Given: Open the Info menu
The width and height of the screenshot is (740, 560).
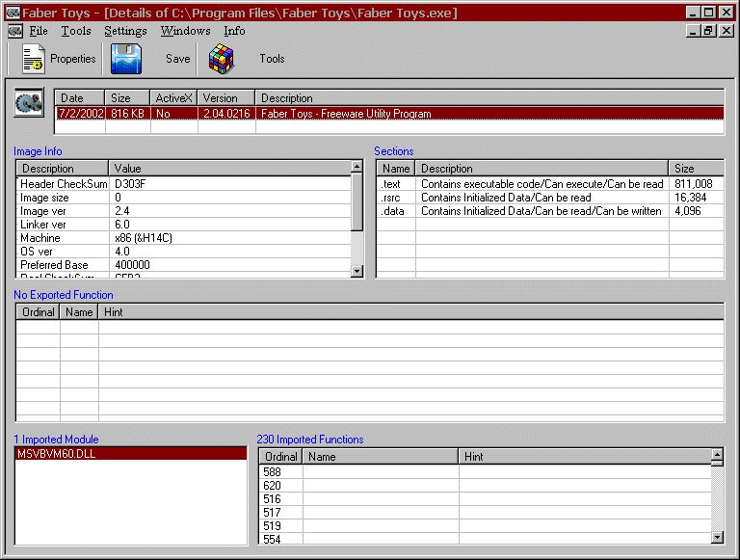Looking at the screenshot, I should point(234,31).
